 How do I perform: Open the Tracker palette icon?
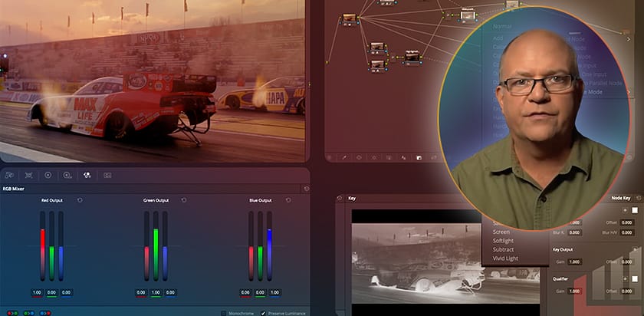(374, 157)
